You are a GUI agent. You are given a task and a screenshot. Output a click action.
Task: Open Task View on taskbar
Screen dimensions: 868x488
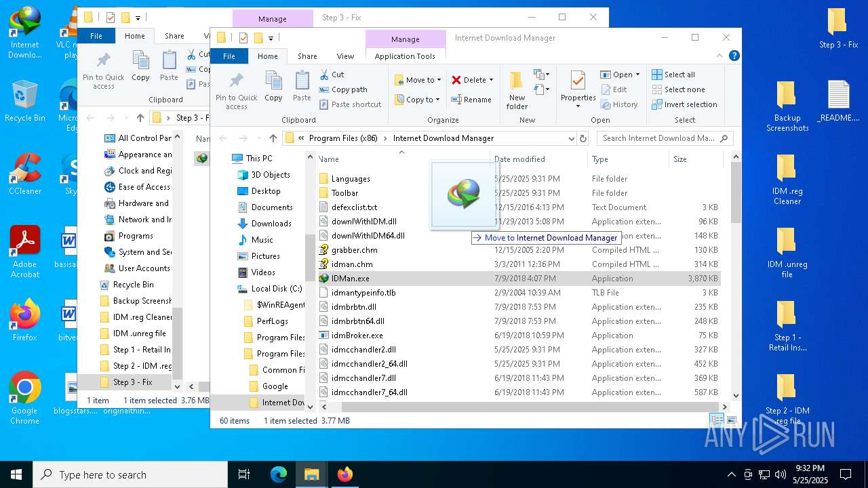(244, 474)
